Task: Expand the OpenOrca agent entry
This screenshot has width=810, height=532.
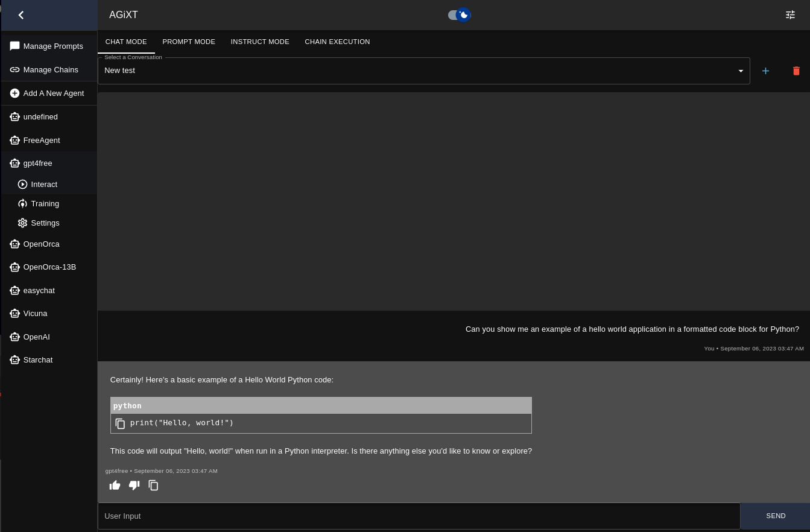Action: [42, 244]
